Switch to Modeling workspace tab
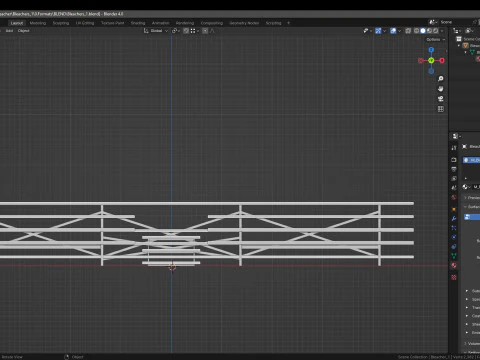 click(x=38, y=23)
